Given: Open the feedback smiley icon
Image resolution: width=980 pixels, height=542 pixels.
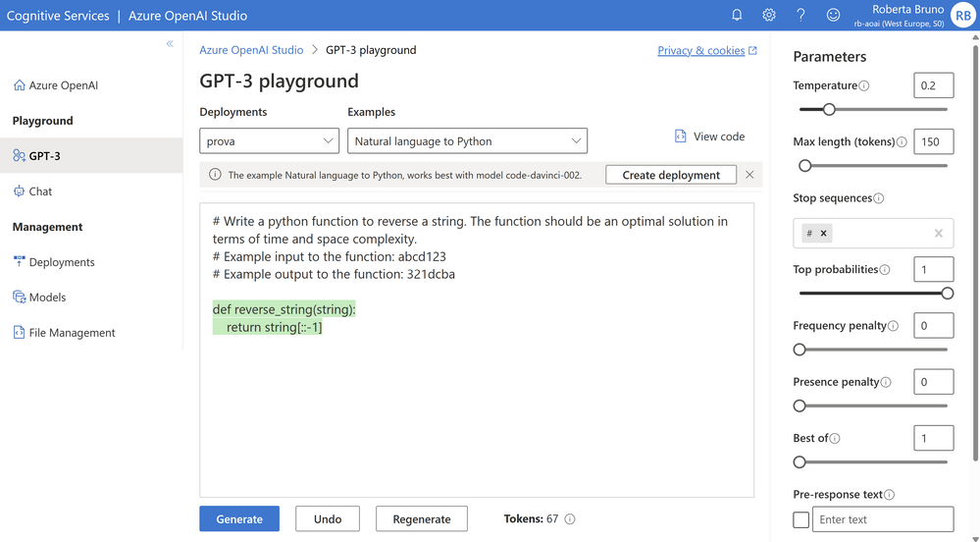Looking at the screenshot, I should 833,15.
